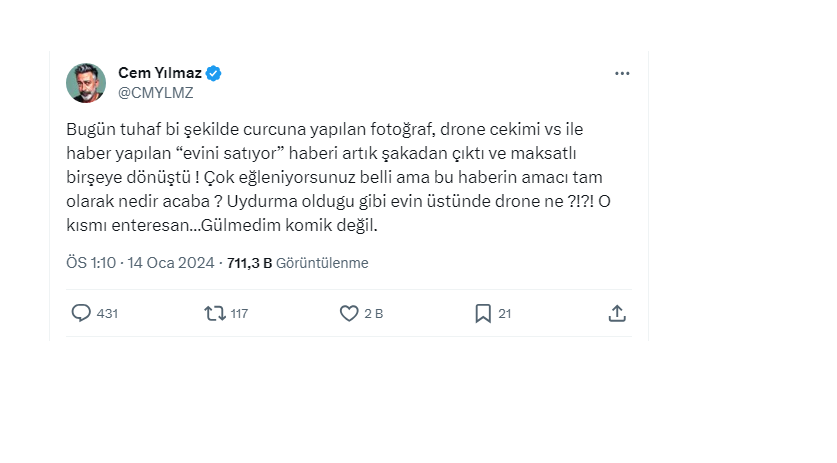
Task: Click the 21 bookmarks count
Action: (505, 313)
